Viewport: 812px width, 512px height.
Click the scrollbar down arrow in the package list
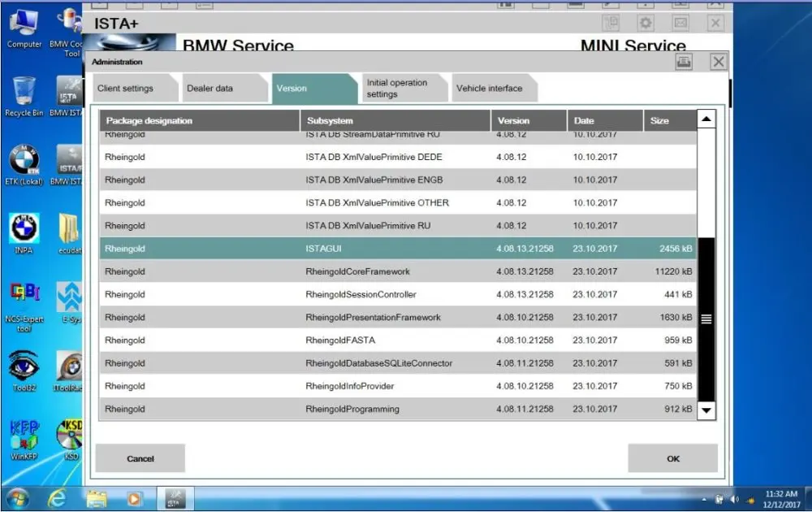[x=706, y=410]
